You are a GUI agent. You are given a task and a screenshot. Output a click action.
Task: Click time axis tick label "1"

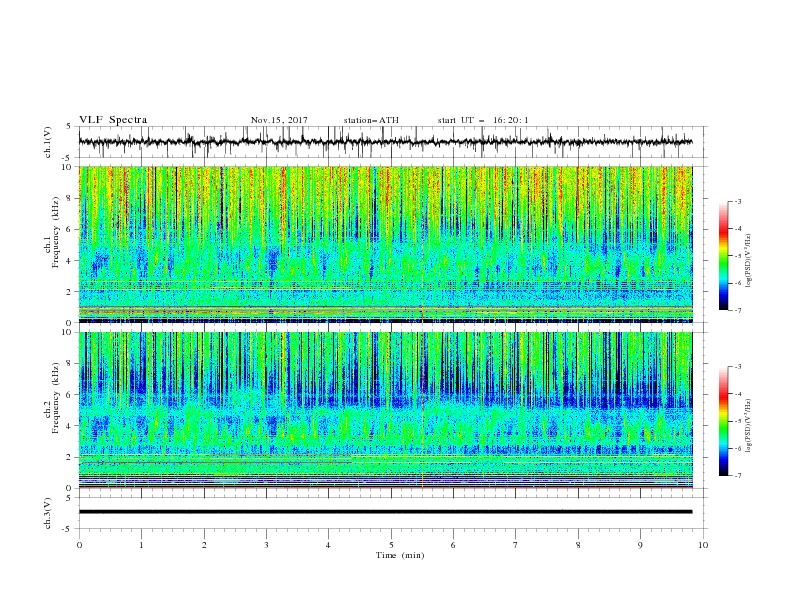[x=141, y=545]
